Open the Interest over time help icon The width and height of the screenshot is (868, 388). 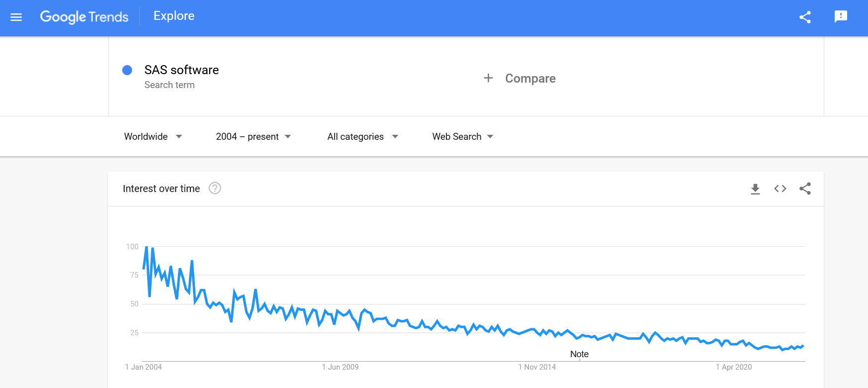pyautogui.click(x=215, y=189)
